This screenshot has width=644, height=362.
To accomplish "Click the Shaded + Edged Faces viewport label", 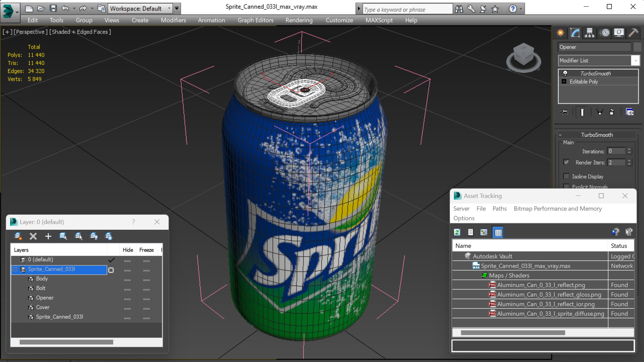I will [x=80, y=32].
